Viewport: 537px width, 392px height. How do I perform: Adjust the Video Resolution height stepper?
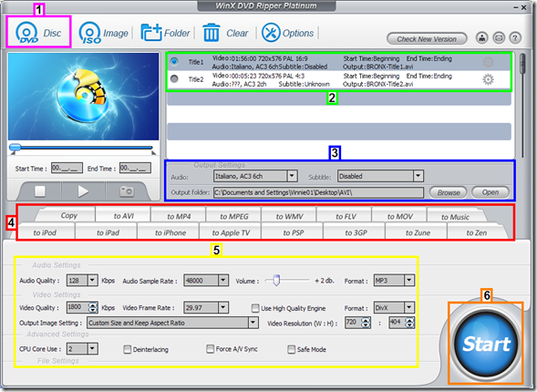[409, 322]
